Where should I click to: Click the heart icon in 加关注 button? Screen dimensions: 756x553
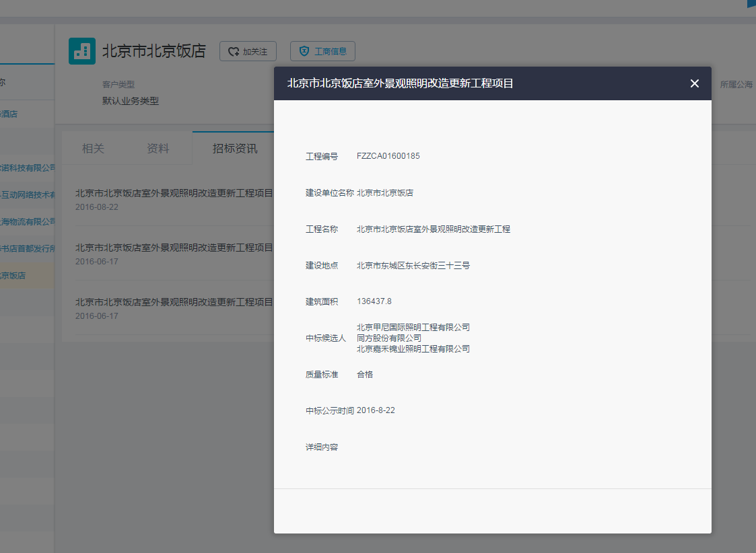pyautogui.click(x=234, y=52)
